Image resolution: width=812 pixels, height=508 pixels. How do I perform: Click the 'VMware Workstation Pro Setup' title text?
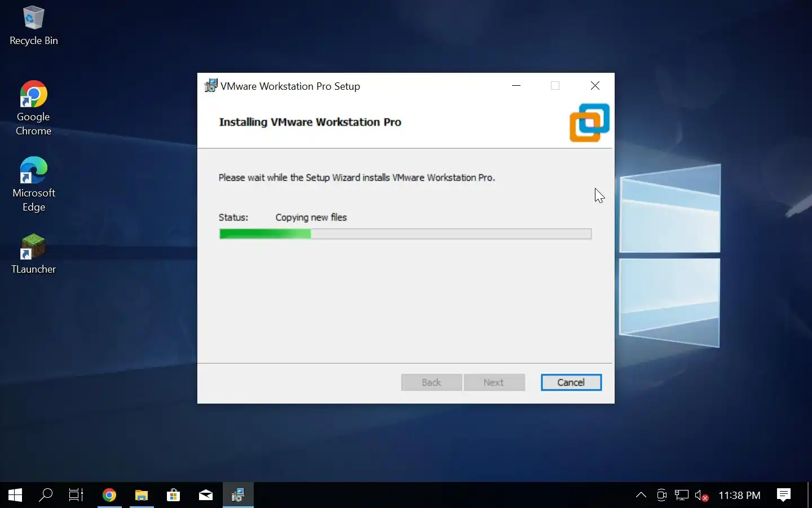290,86
